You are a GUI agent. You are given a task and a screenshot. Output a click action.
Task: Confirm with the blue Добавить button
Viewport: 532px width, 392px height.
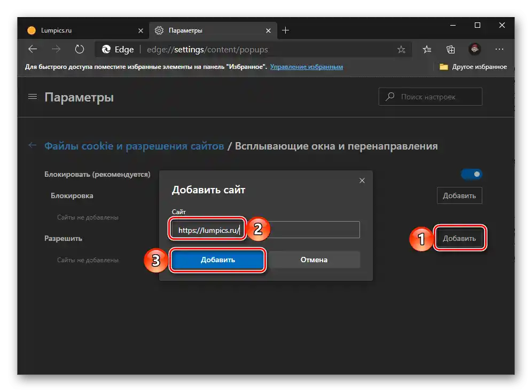click(217, 260)
